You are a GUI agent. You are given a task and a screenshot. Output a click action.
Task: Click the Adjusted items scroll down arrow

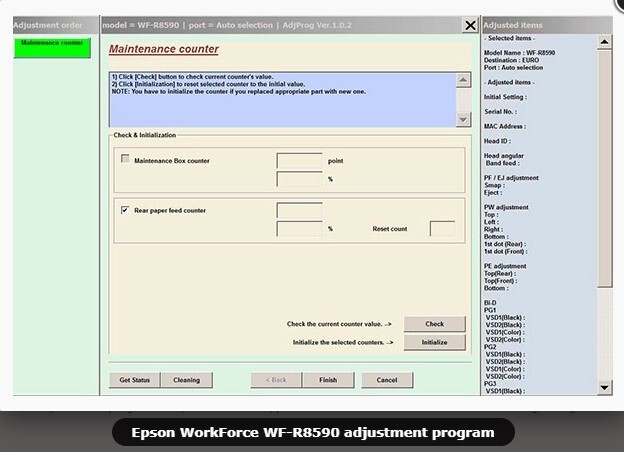click(x=604, y=387)
